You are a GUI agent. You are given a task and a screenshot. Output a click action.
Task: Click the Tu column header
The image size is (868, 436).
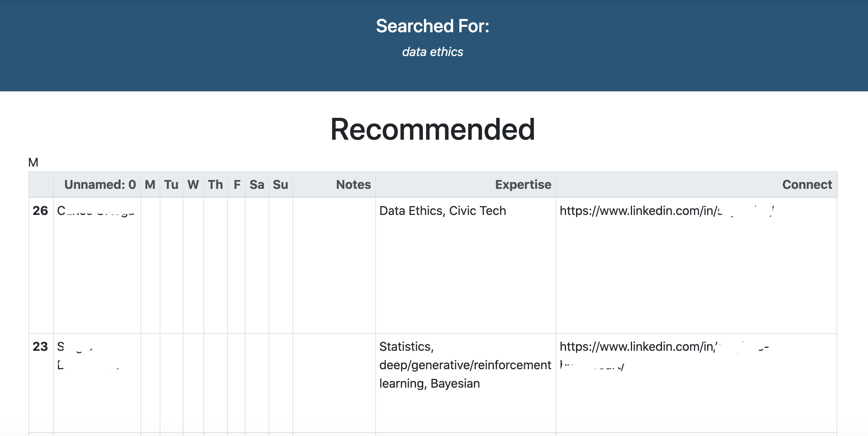pos(171,185)
